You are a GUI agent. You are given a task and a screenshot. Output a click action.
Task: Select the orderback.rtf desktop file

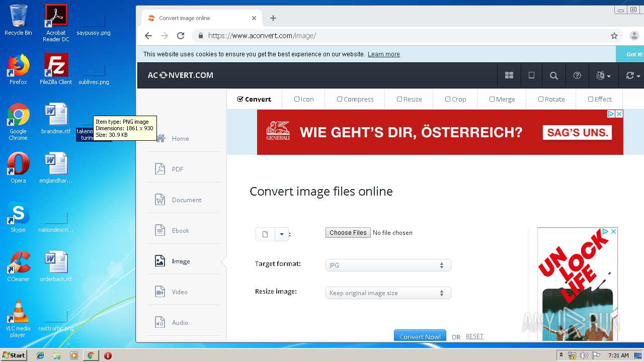point(56,267)
